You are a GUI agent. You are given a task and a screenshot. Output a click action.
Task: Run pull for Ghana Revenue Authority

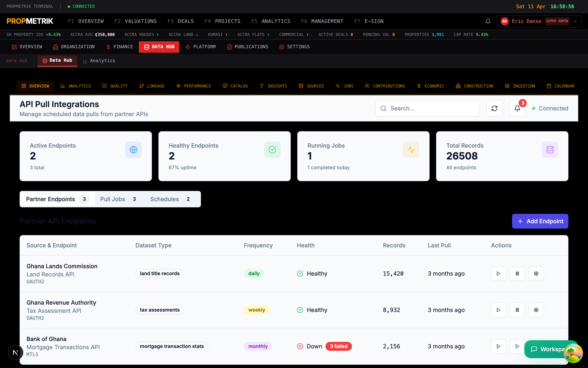[498, 310]
